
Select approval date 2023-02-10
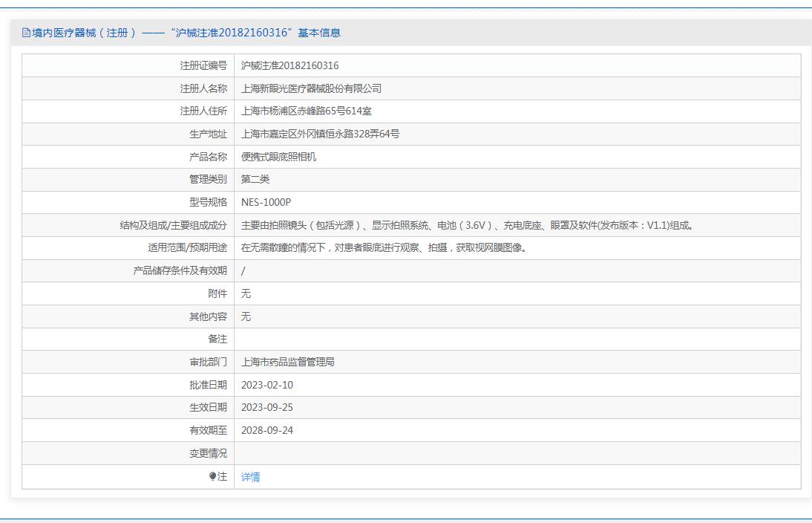coord(267,385)
